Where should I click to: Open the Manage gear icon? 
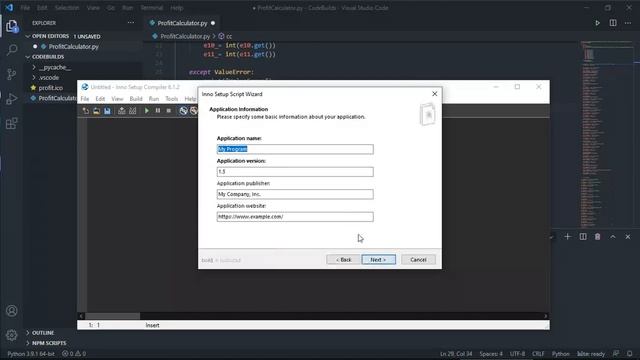12,335
